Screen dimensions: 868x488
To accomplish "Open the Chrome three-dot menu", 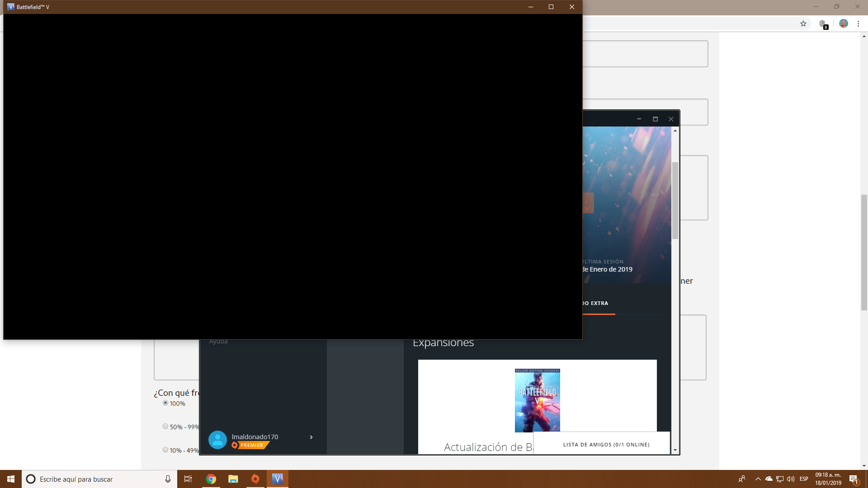I will [858, 24].
